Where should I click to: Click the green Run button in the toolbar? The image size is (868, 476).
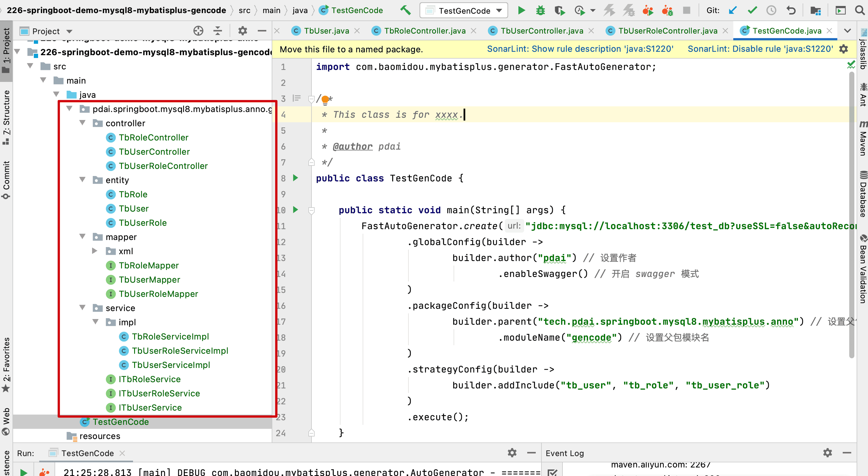521,11
